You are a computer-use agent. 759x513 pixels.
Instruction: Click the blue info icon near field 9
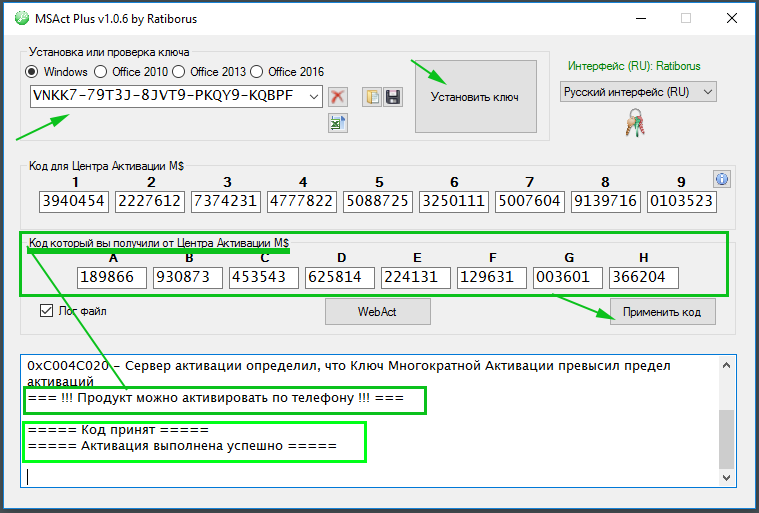(723, 178)
